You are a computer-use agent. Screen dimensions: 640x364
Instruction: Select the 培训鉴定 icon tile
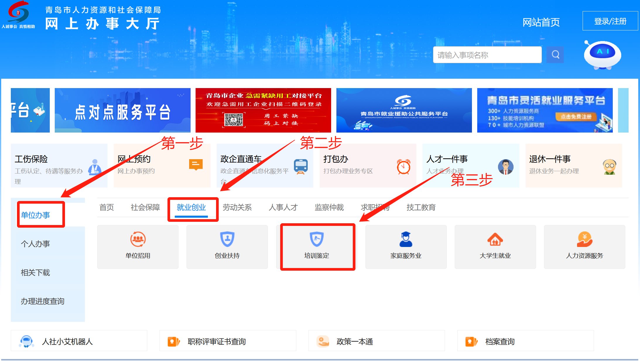pos(317,246)
